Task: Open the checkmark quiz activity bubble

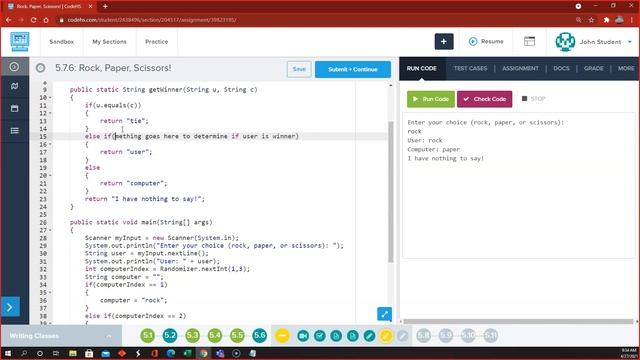Action: pos(320,336)
